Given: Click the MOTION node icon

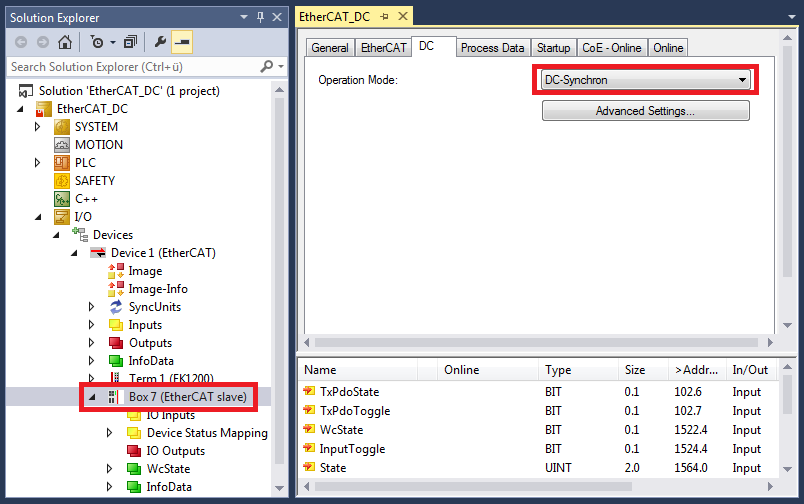Looking at the screenshot, I should [x=62, y=145].
